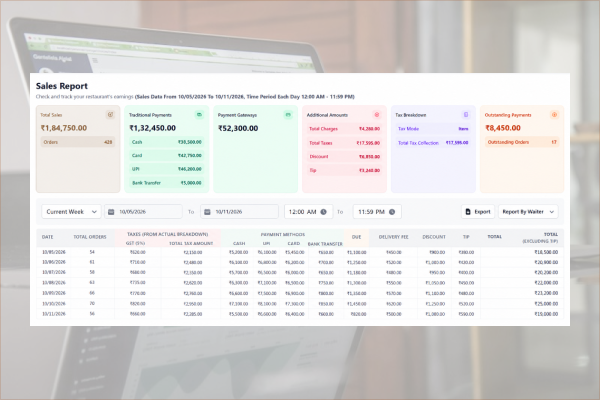This screenshot has width=600, height=400.
Task: Click the DUE column header
Action: click(356, 237)
